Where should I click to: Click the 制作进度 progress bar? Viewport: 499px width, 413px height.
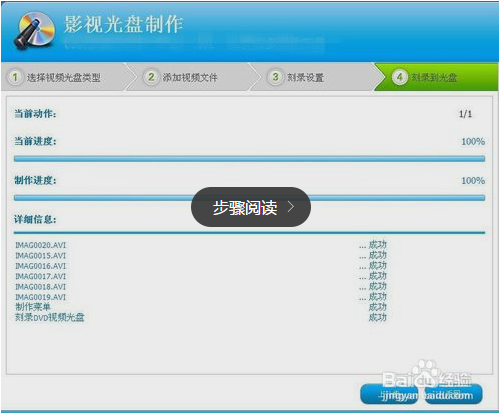click(249, 198)
